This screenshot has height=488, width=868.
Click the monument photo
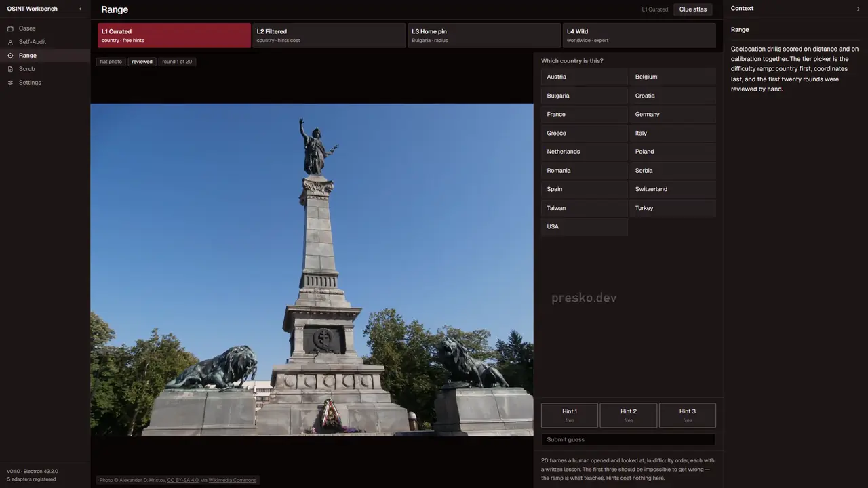[x=312, y=270]
